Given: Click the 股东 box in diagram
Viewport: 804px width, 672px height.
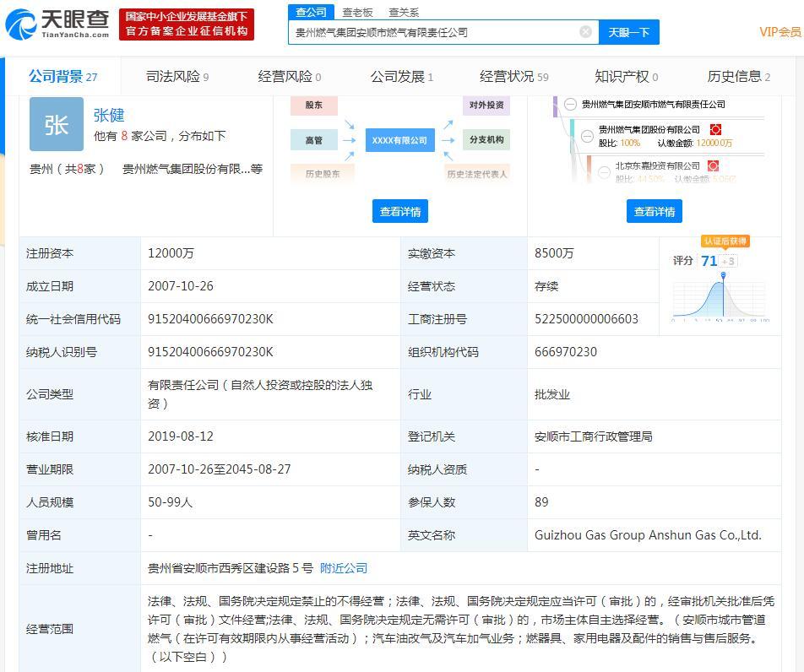Looking at the screenshot, I should coord(314,105).
